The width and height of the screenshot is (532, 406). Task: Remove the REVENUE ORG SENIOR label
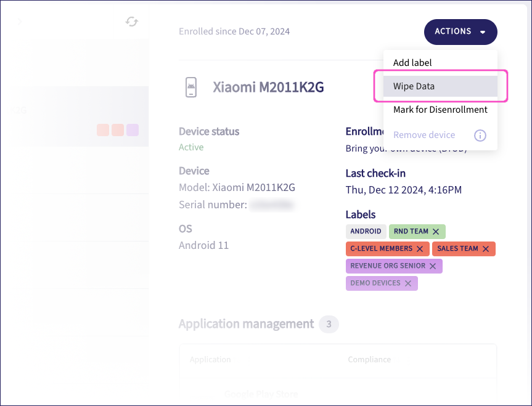(433, 266)
